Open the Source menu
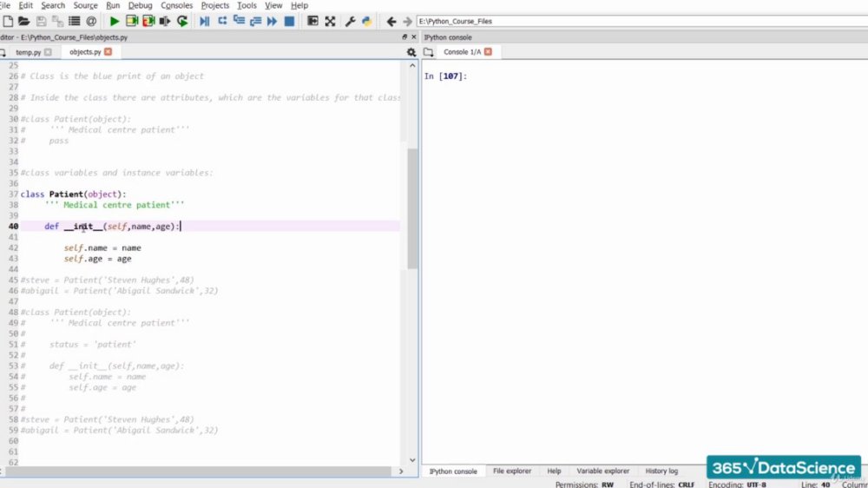The width and height of the screenshot is (868, 488). (x=85, y=5)
